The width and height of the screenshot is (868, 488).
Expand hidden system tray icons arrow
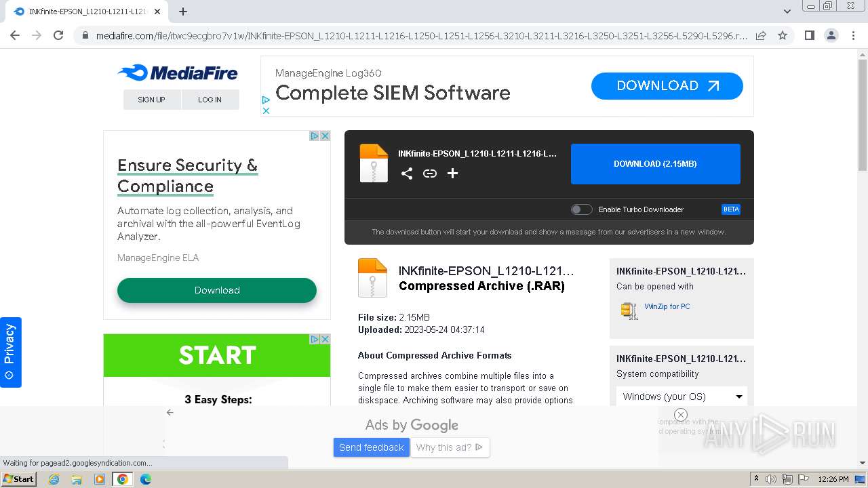pos(756,479)
